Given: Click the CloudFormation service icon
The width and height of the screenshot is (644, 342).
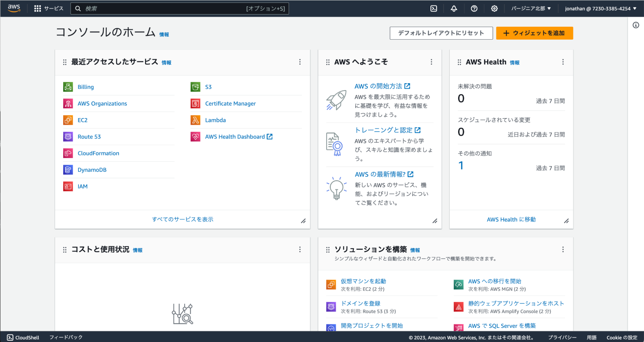Looking at the screenshot, I should click(x=68, y=153).
